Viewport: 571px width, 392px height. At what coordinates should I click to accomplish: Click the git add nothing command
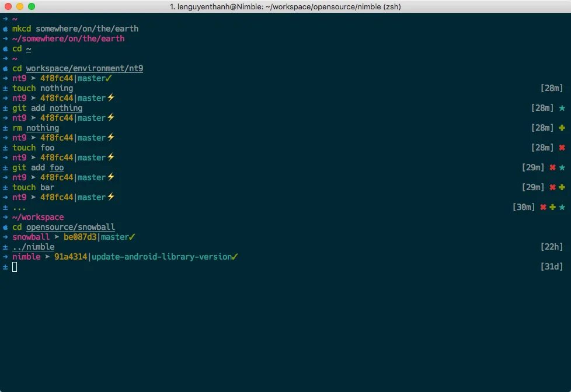tap(47, 108)
